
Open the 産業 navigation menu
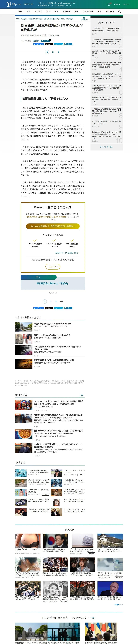pyautogui.click(x=76, y=11)
